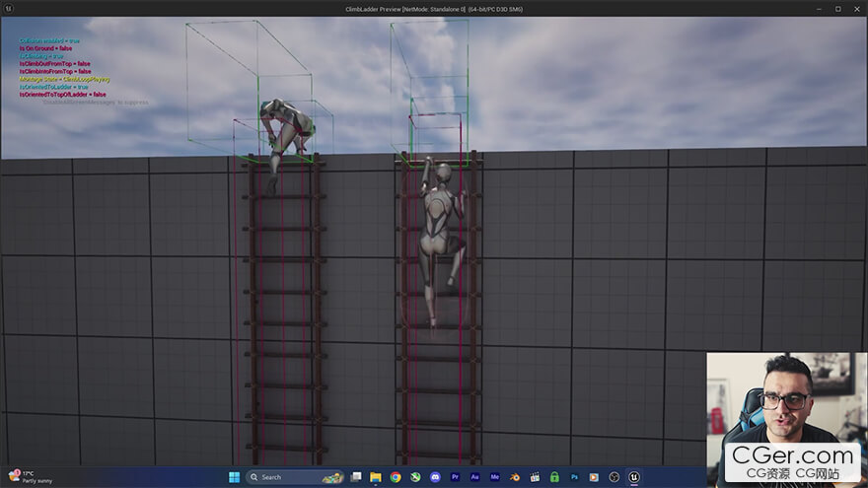Open the weather widget showing Partly sunny
Image resolution: width=868 pixels, height=488 pixels.
(x=31, y=477)
